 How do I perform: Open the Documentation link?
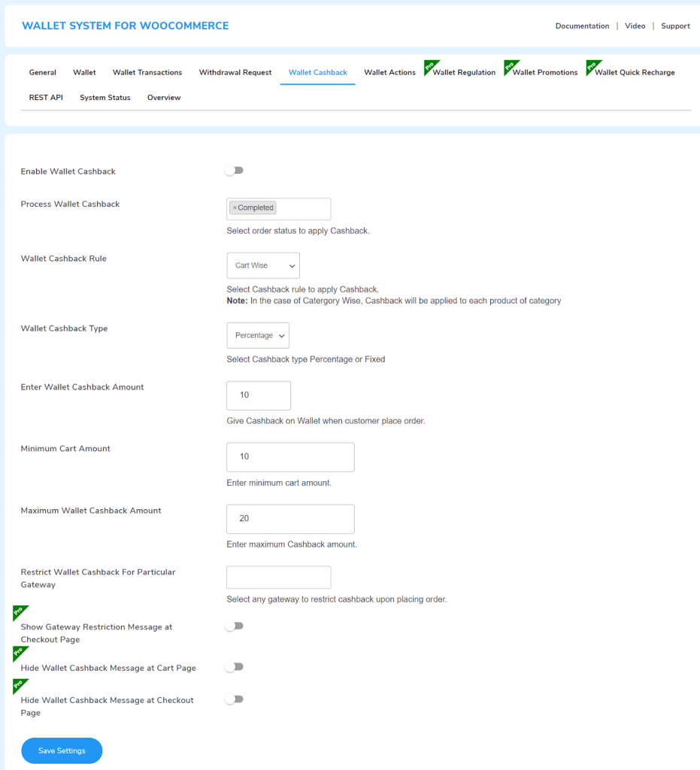click(x=582, y=26)
